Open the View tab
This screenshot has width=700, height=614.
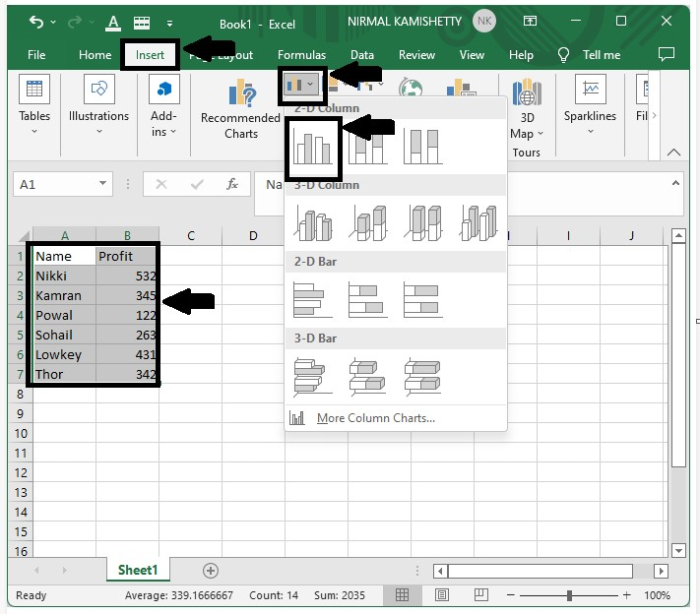point(471,55)
